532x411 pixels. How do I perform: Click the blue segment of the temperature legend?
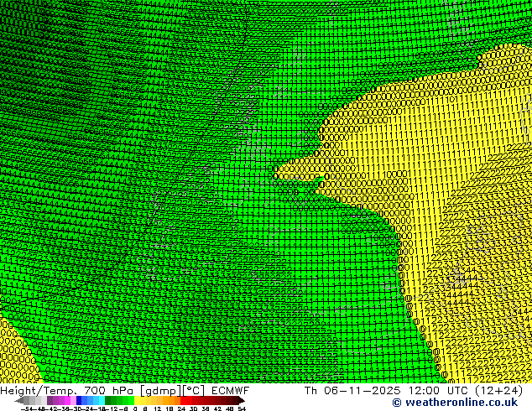coord(90,400)
